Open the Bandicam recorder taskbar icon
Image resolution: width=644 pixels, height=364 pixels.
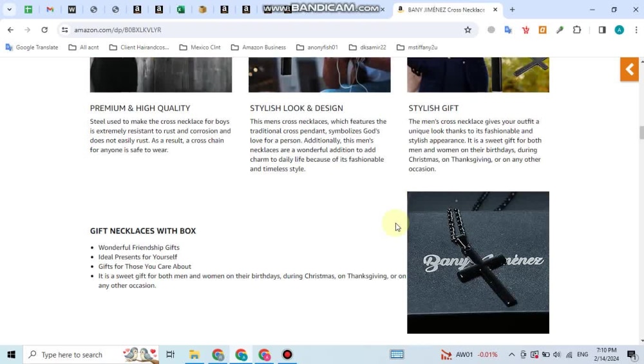coord(287,354)
